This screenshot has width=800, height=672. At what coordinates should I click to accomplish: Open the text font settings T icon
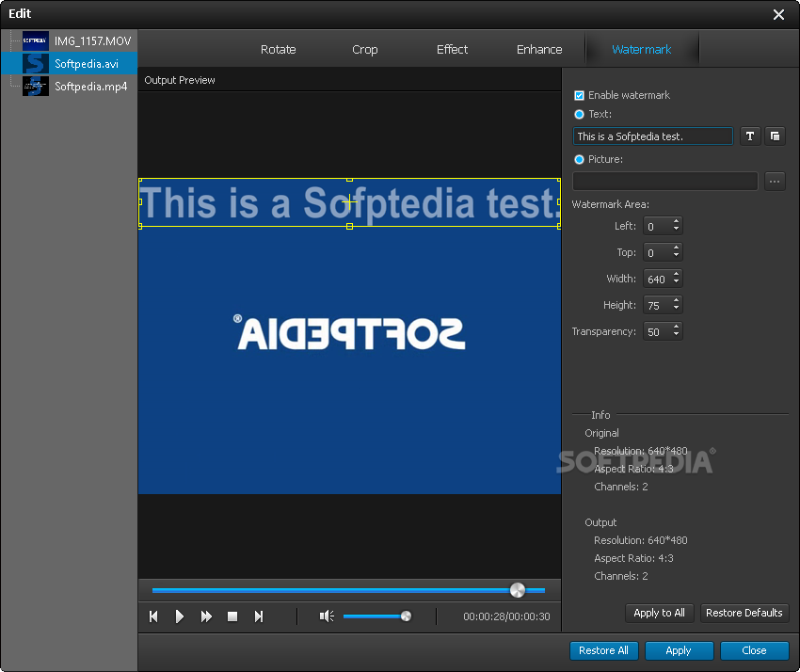click(x=750, y=136)
